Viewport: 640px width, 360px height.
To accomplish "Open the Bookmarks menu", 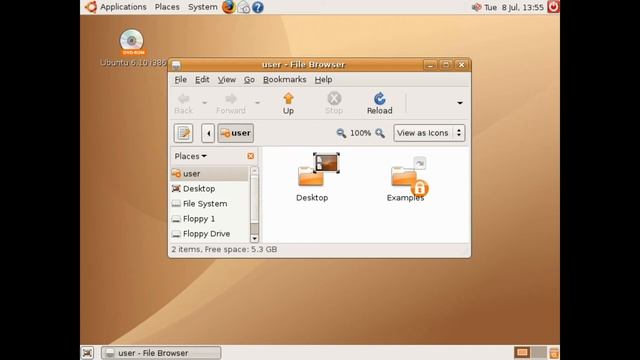I will point(284,80).
